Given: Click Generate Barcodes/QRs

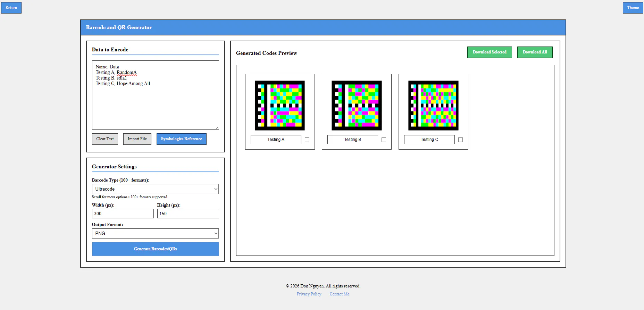Looking at the screenshot, I should [155, 249].
